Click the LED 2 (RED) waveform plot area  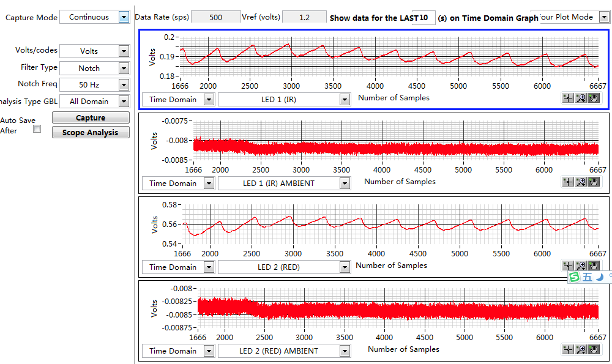click(390, 225)
